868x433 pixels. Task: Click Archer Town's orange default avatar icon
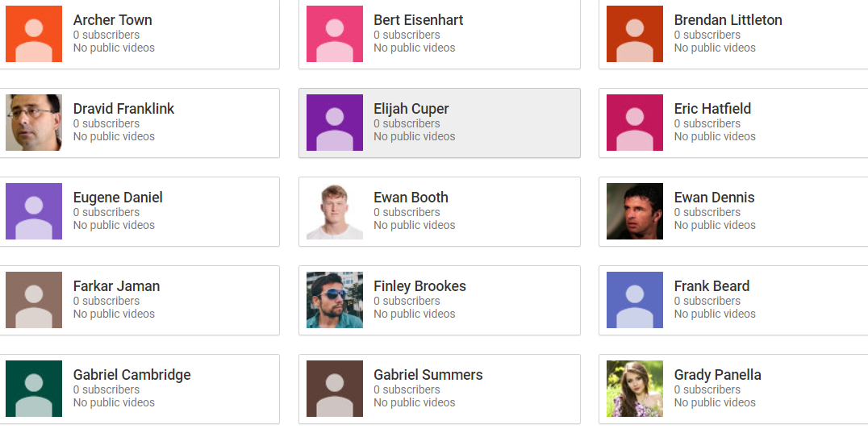pyautogui.click(x=34, y=34)
